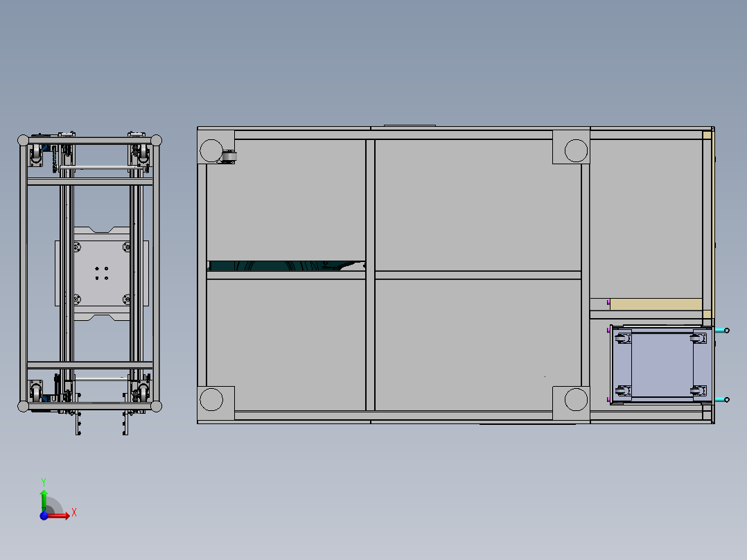This screenshot has width=747, height=560.
Task: Select the bottom-right circular foot pad of large frame
Action: 576,399
